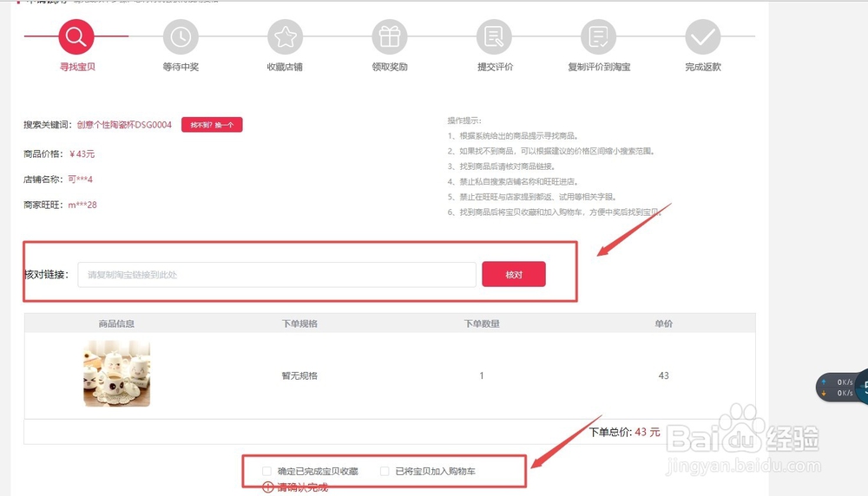
Task: Click the 单价 column header
Action: pyautogui.click(x=664, y=323)
